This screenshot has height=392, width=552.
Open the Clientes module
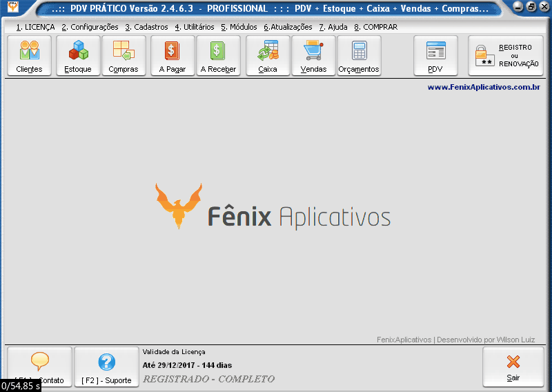pyautogui.click(x=29, y=55)
